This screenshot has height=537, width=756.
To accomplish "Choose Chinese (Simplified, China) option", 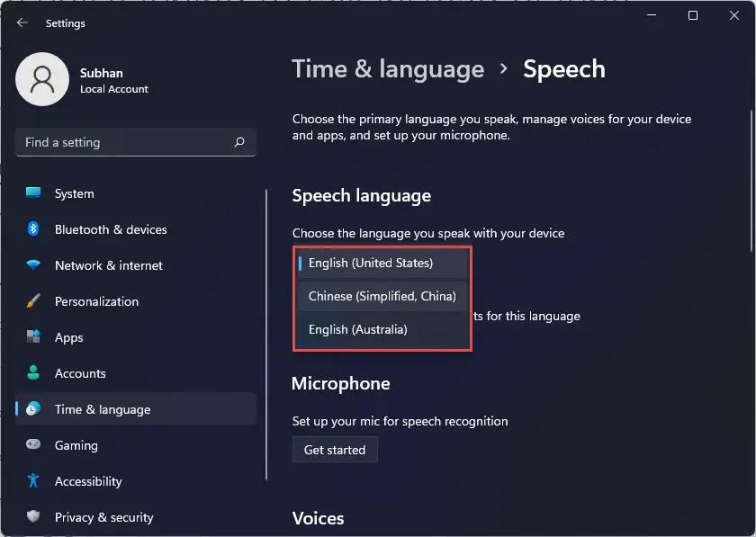I will click(382, 296).
